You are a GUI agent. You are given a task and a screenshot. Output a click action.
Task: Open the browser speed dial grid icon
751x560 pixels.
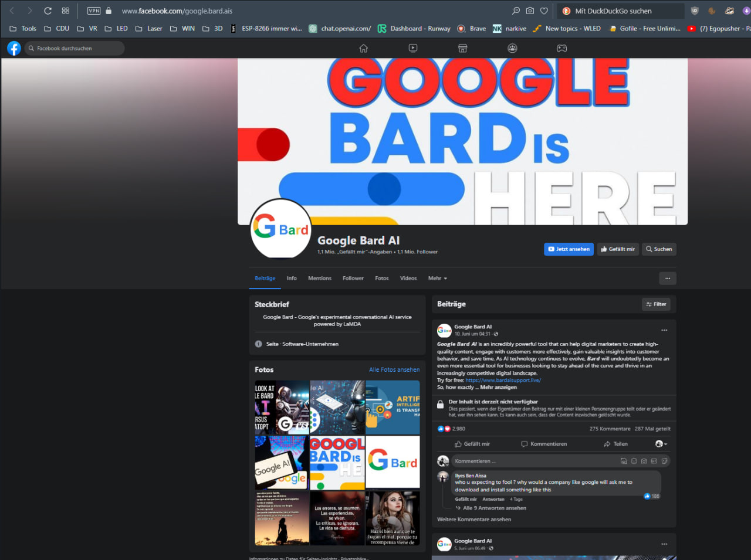pos(66,11)
